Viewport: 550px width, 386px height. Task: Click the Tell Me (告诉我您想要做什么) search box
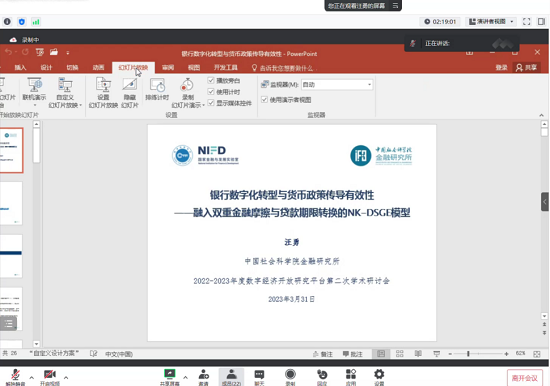tap(283, 68)
